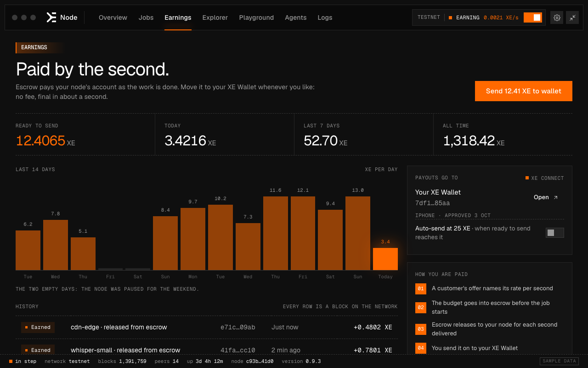
Task: Click the All time 1,318.42 value
Action: (469, 140)
